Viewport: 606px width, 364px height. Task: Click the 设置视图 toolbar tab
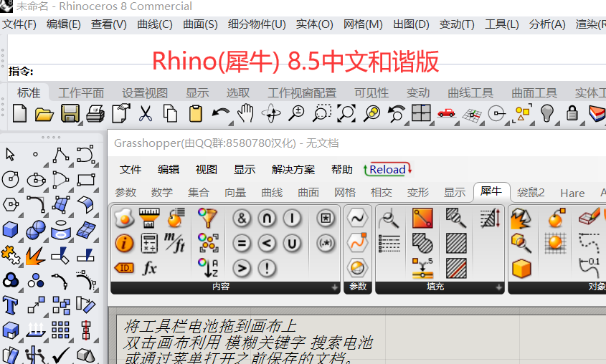[145, 93]
